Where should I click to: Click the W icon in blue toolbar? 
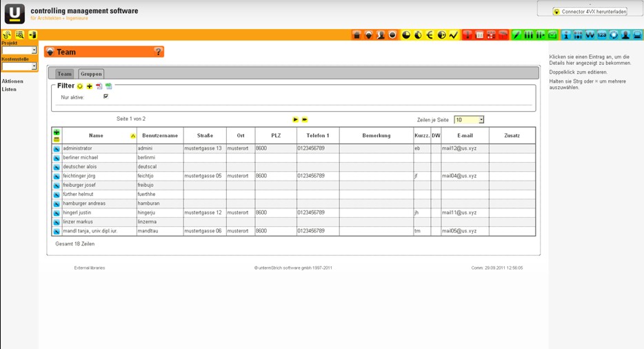tap(590, 35)
